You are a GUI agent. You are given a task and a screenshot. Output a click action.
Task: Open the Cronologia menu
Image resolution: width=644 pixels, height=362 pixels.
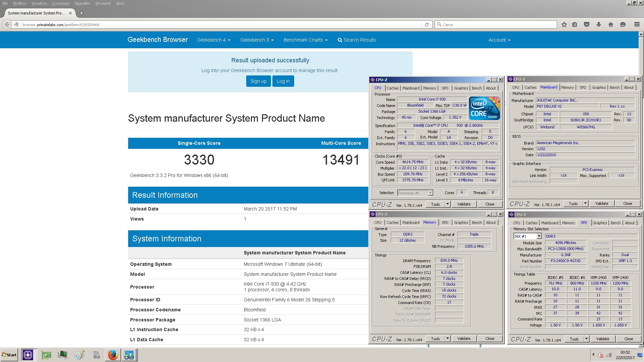[x=60, y=3]
